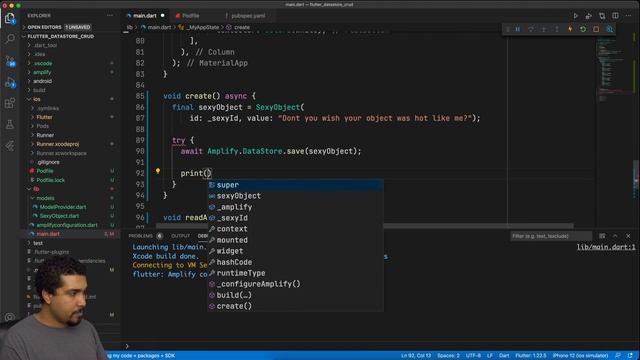Open the Search view in the activity bar

(10, 39)
